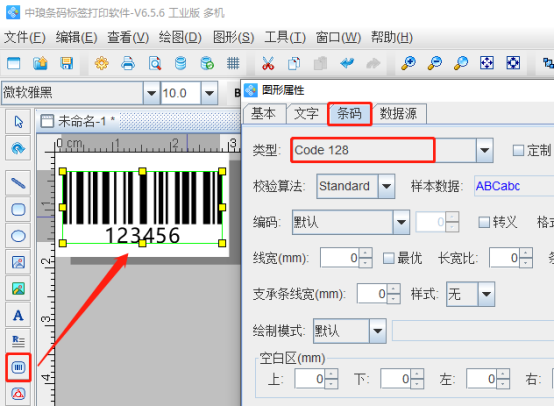Viewport: 554px width, 406px height.
Task: Toggle the 转义 checkbox
Action: point(484,222)
